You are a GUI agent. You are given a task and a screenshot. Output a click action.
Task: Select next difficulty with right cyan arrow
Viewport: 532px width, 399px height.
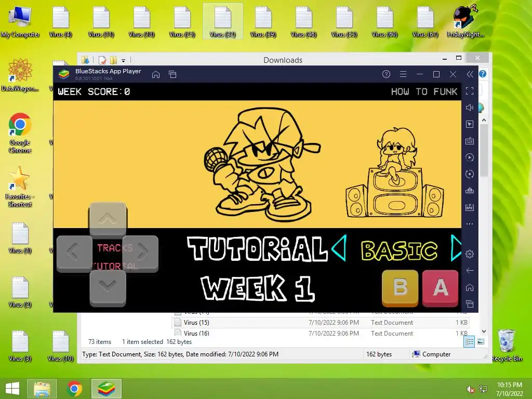click(x=456, y=248)
